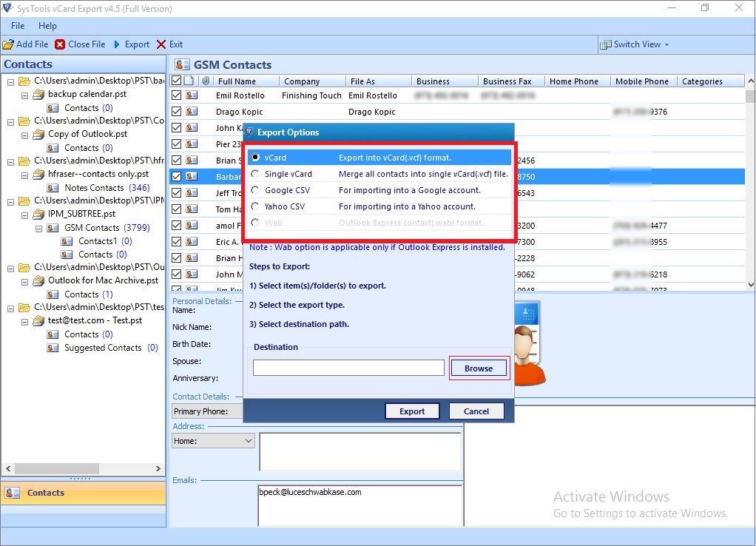Click the Add File toolbar icon
756x546 pixels.
tap(8, 44)
